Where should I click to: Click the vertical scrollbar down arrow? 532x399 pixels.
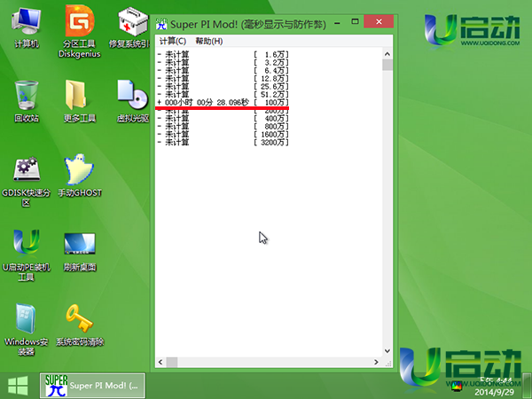[x=387, y=351]
